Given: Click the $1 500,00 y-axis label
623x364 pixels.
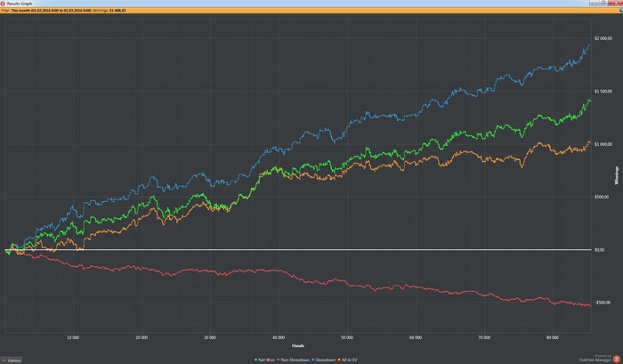Looking at the screenshot, I should coord(603,92).
